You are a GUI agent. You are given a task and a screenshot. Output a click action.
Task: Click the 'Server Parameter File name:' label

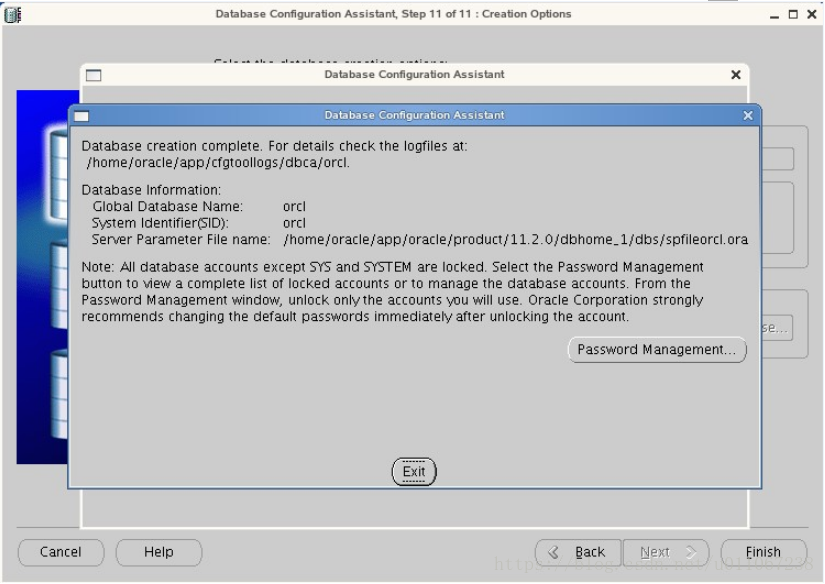tap(181, 240)
